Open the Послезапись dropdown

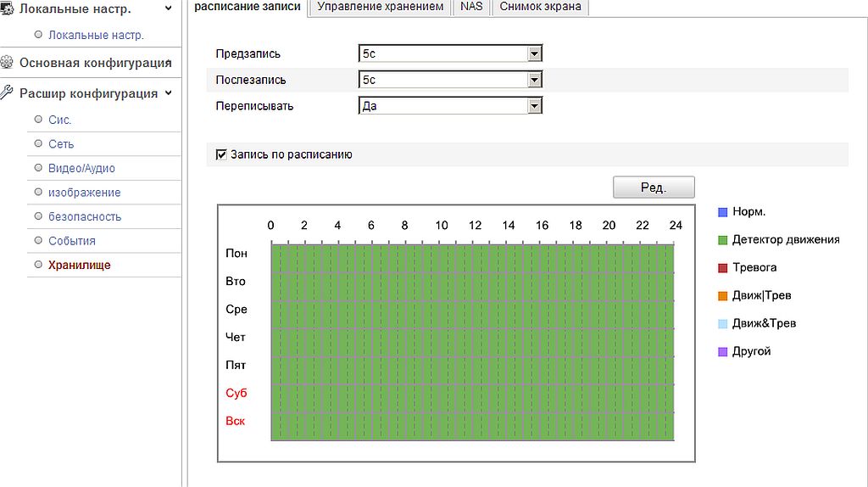(x=451, y=80)
